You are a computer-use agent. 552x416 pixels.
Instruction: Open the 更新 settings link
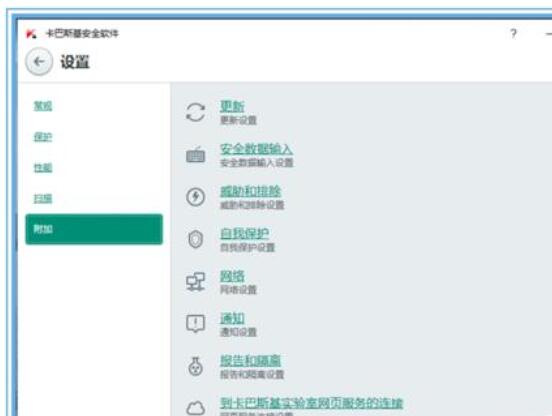(x=232, y=106)
